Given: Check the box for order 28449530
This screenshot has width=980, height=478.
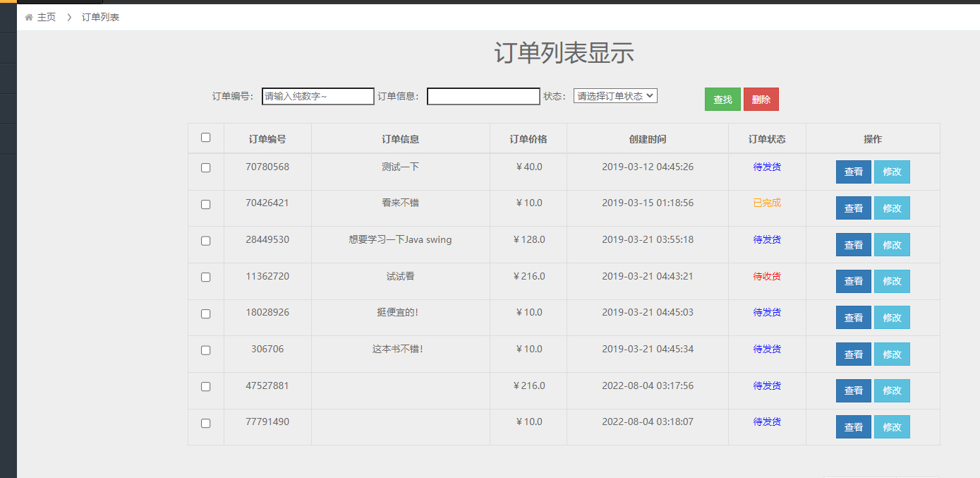Looking at the screenshot, I should (x=205, y=241).
